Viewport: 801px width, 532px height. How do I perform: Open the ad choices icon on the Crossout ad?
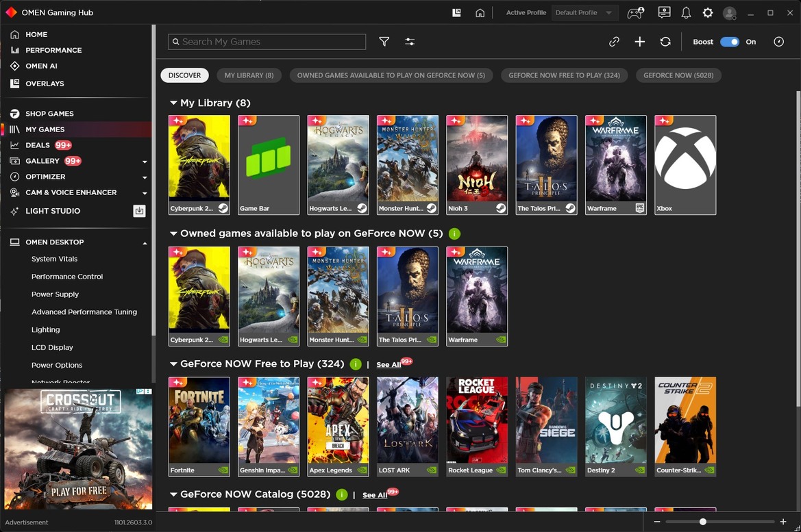(x=140, y=392)
